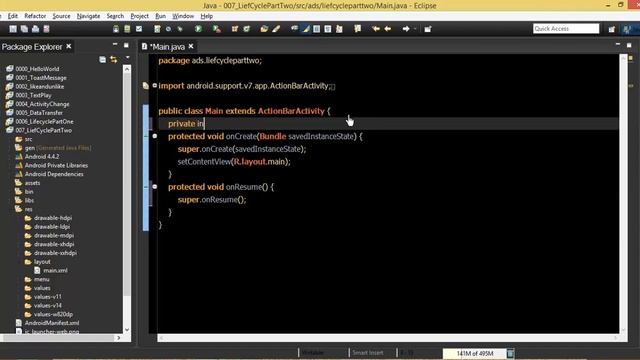Click the Forward navigation arrow

click(x=406, y=29)
